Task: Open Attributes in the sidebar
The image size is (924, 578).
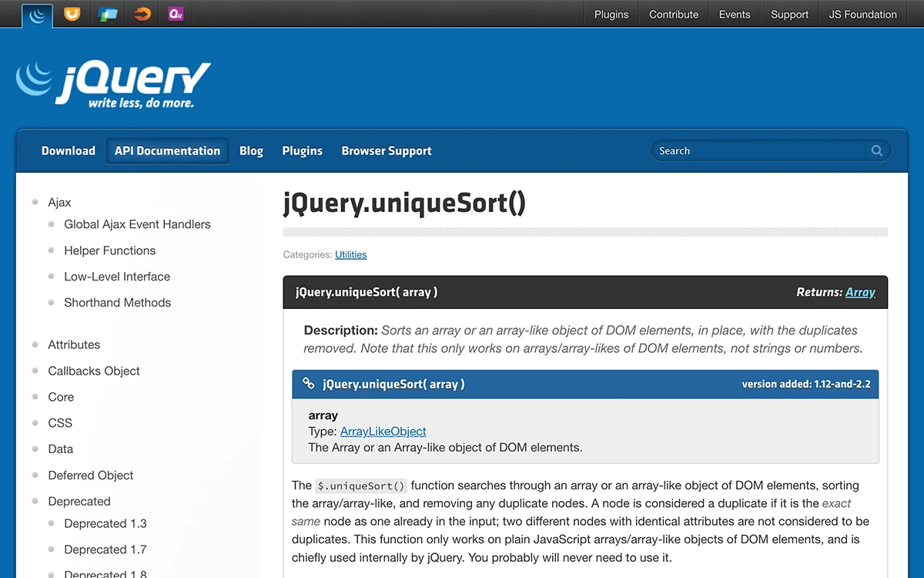Action: click(74, 344)
